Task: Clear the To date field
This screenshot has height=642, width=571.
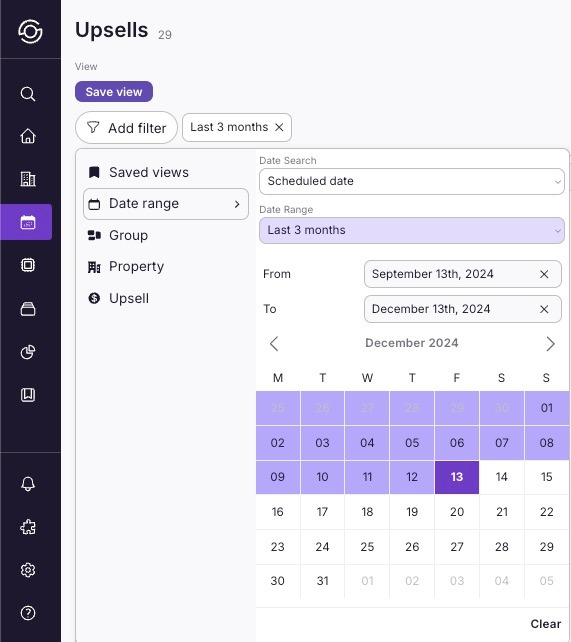Action: [544, 309]
